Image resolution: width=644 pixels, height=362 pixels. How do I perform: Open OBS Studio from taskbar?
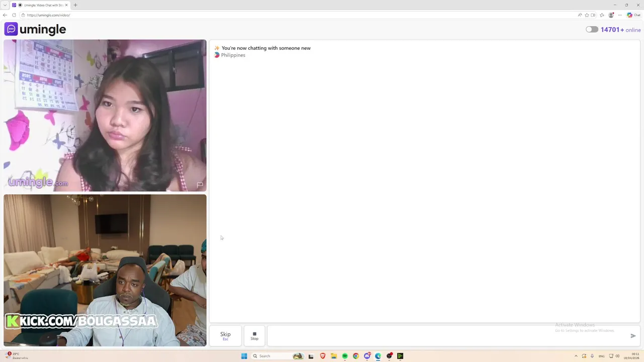[x=389, y=356]
